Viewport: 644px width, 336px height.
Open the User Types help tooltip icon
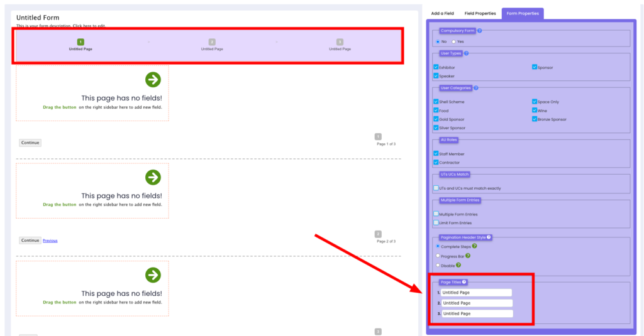click(466, 53)
